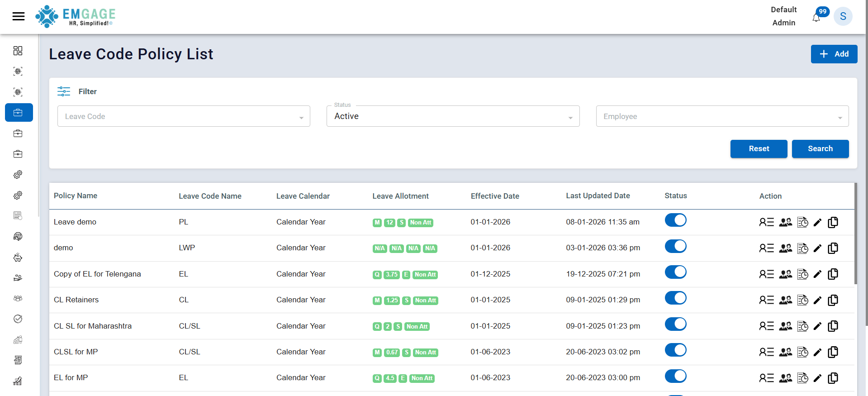The width and height of the screenshot is (868, 396).
Task: Click the notification bell icon
Action: [816, 18]
